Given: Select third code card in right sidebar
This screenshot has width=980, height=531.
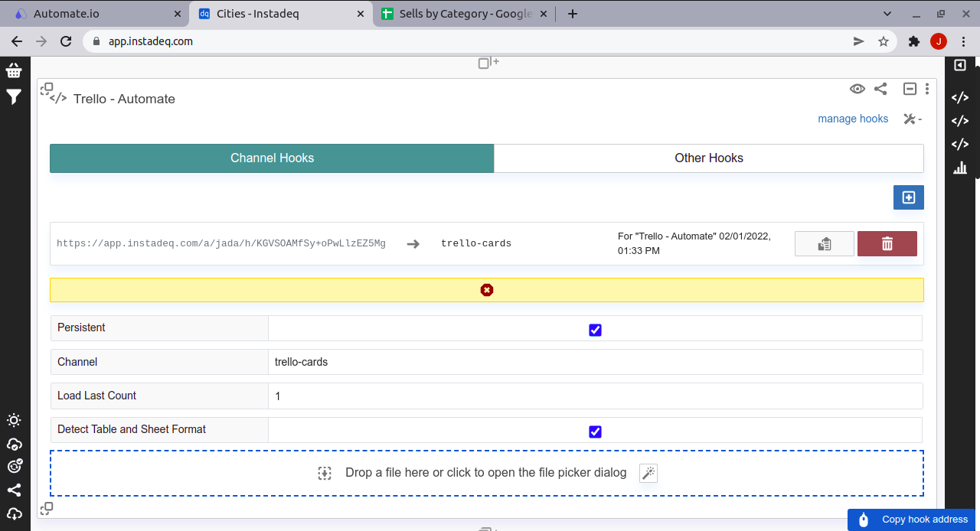Looking at the screenshot, I should point(959,144).
